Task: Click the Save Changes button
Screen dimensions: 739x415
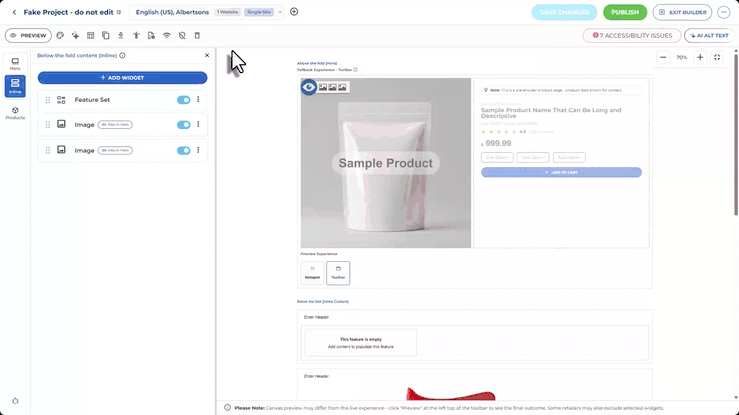Action: click(564, 12)
